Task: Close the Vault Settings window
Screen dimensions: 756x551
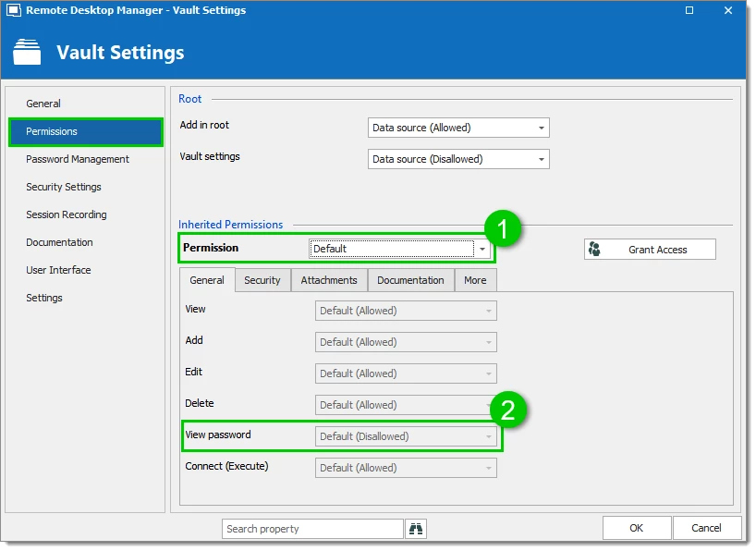Action: click(728, 10)
